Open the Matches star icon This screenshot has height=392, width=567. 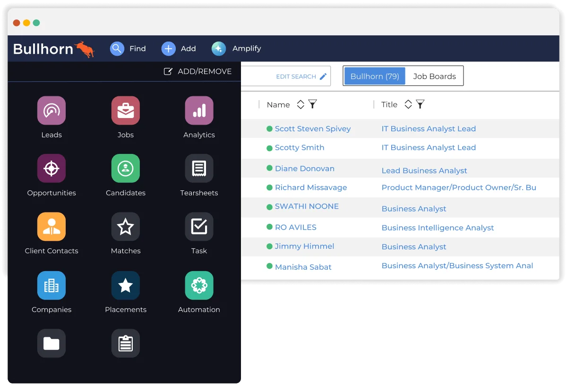(125, 227)
